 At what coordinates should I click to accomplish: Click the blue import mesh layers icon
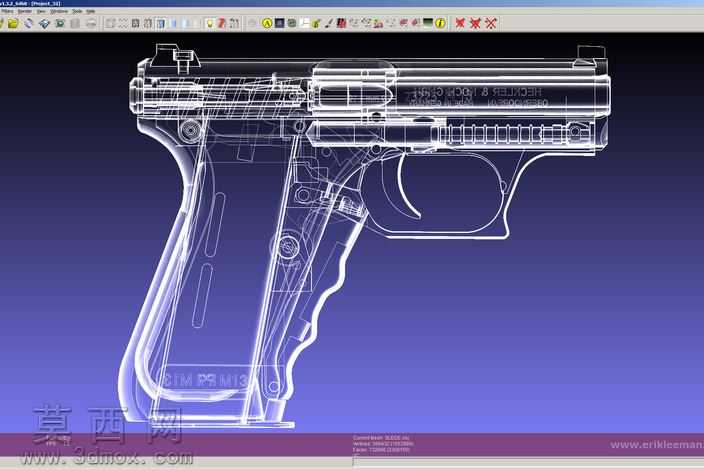point(44,23)
